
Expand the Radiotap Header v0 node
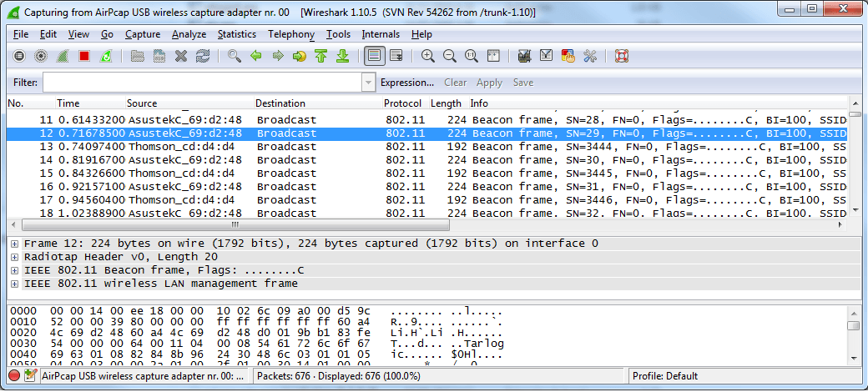coord(14,257)
